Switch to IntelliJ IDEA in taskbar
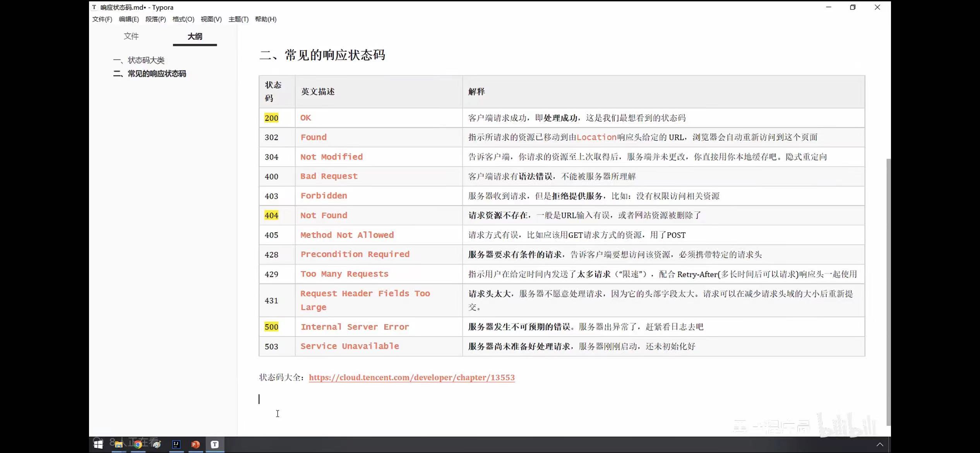The height and width of the screenshot is (453, 980). [176, 444]
